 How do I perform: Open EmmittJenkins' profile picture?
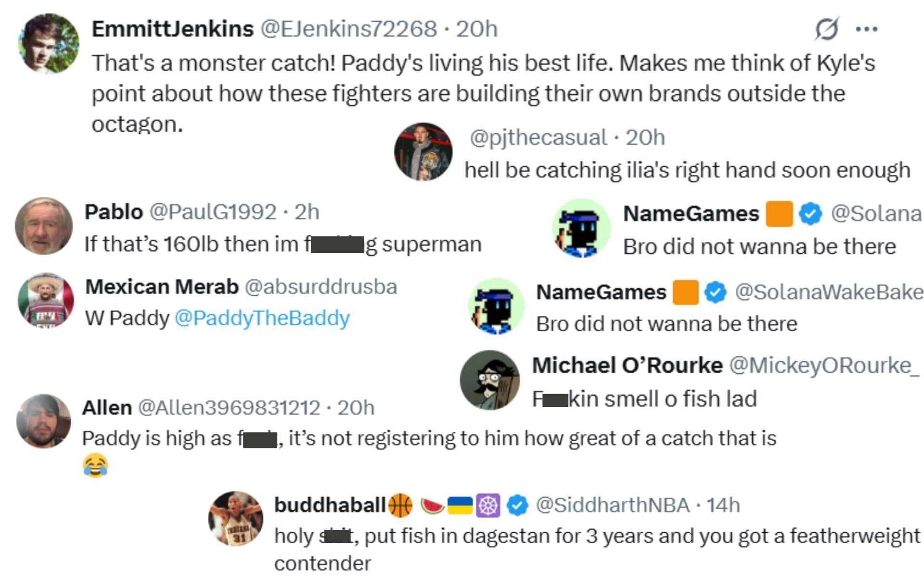[49, 44]
